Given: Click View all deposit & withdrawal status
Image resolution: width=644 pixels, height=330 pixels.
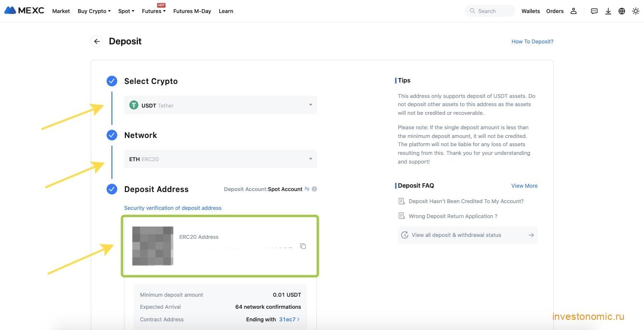Looking at the screenshot, I should point(468,235).
